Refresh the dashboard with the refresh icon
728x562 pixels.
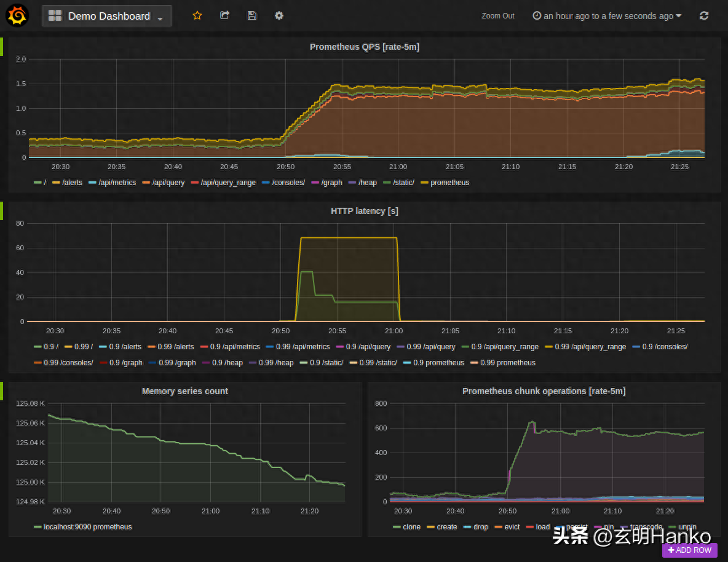tap(704, 16)
